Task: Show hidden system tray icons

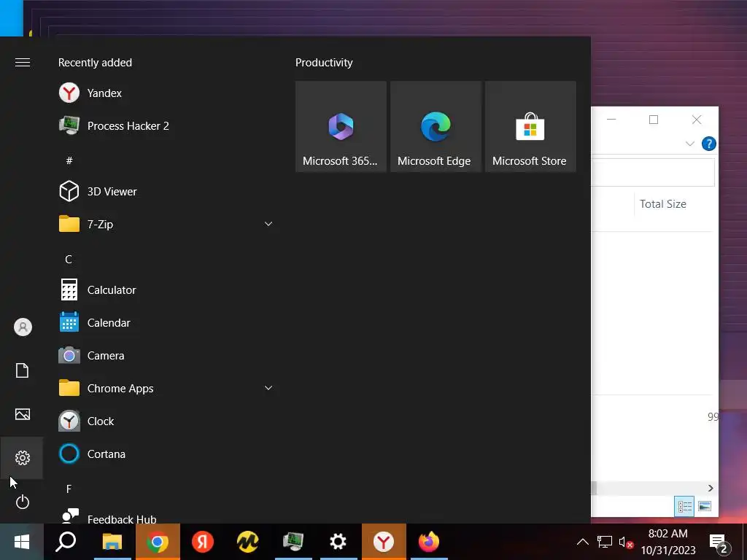Action: [x=582, y=542]
